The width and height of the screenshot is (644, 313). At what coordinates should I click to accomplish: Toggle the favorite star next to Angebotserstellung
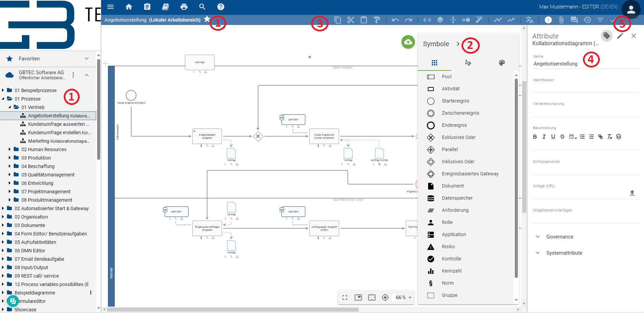pyautogui.click(x=207, y=19)
